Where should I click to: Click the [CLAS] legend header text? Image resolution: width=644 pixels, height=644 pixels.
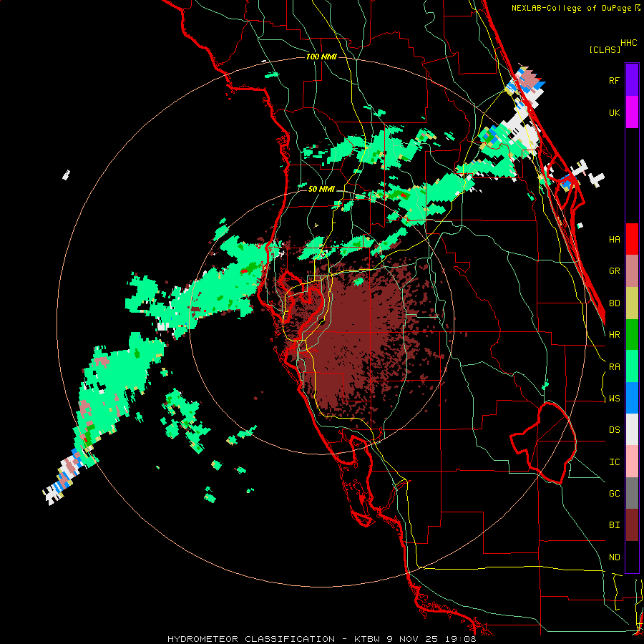[x=605, y=49]
